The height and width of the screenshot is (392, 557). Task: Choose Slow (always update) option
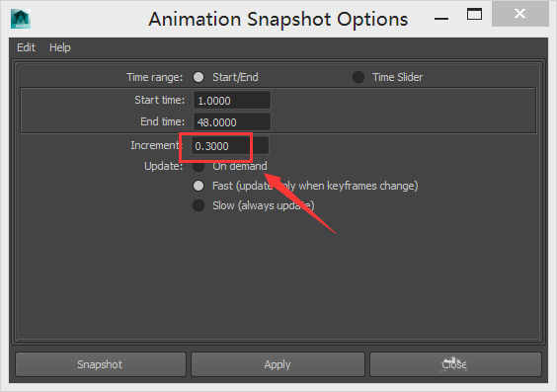tap(199, 205)
